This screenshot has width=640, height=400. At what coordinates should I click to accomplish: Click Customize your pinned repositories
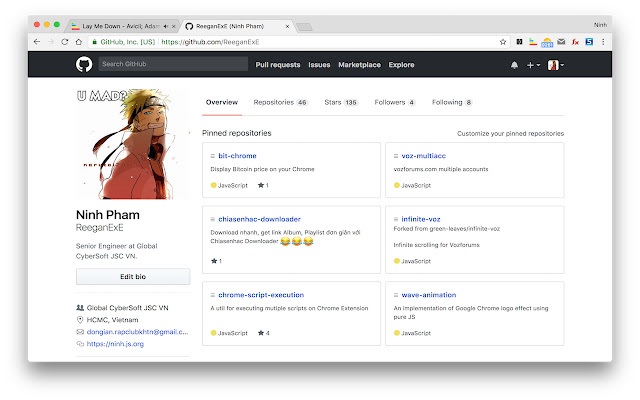(x=510, y=133)
